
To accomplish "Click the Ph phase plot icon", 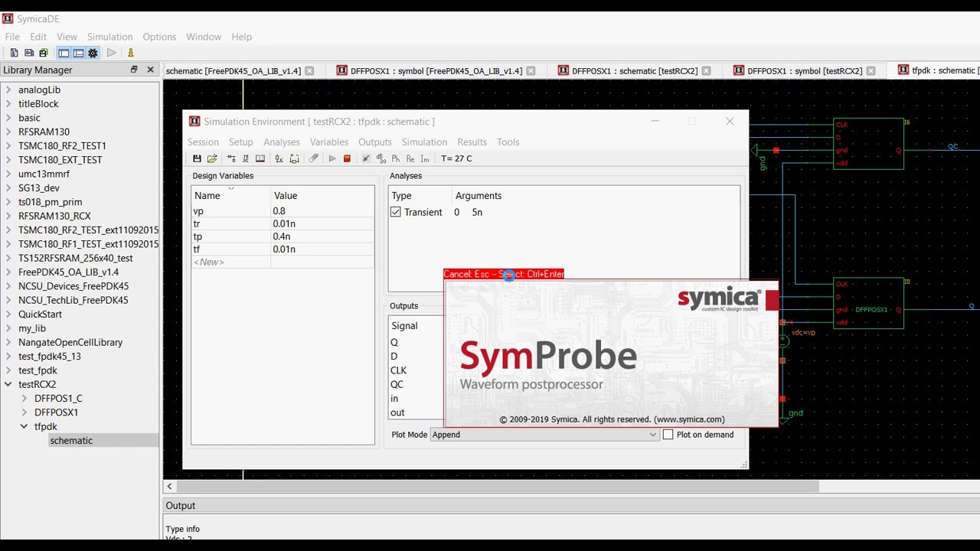I will point(396,158).
